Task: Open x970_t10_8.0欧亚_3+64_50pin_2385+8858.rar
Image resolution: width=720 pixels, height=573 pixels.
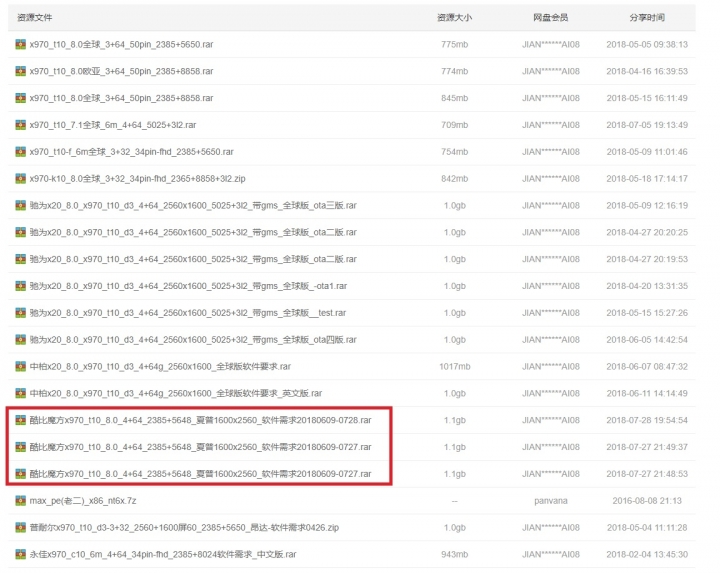Action: coord(121,71)
